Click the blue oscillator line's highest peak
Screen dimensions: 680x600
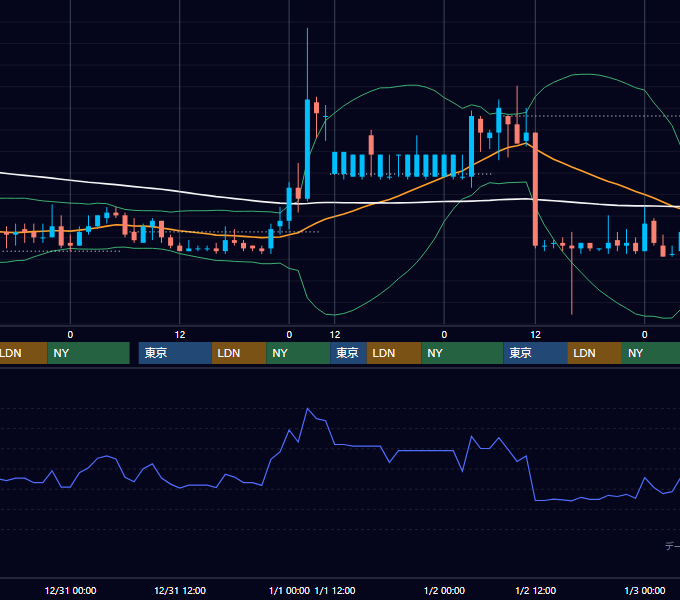point(307,408)
